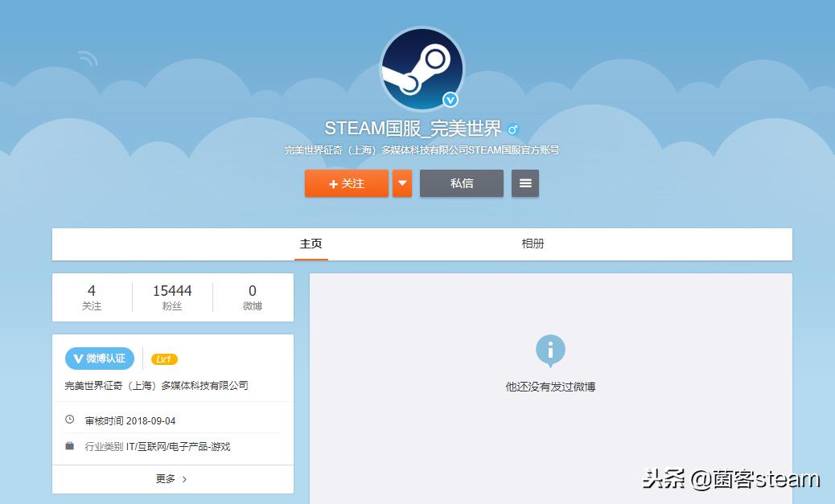Viewport: 835px width, 504px height.
Task: Expand the orange follow options dropdown arrow
Action: click(402, 183)
